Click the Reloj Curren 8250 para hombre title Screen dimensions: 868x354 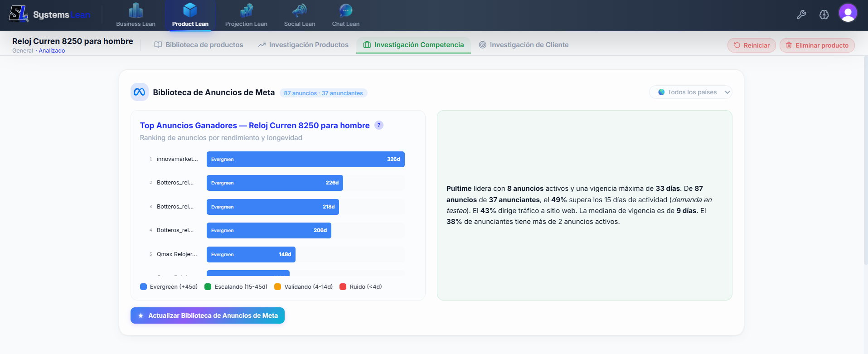(x=73, y=41)
